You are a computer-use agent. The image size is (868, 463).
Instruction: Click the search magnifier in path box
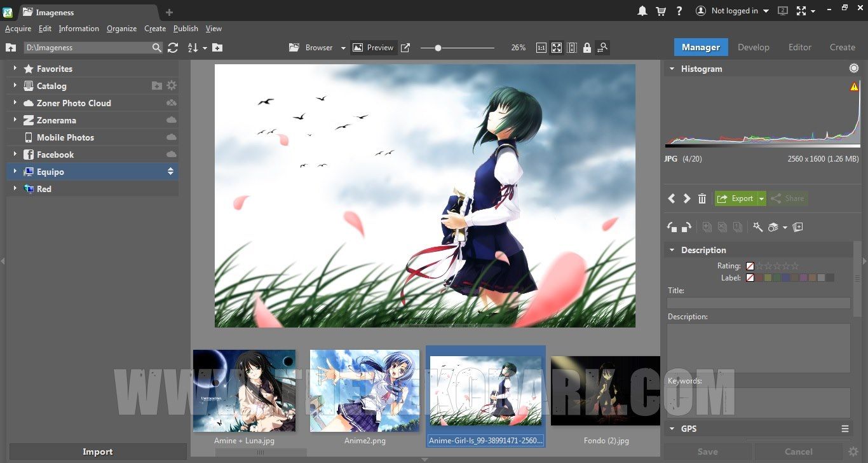tap(157, 48)
